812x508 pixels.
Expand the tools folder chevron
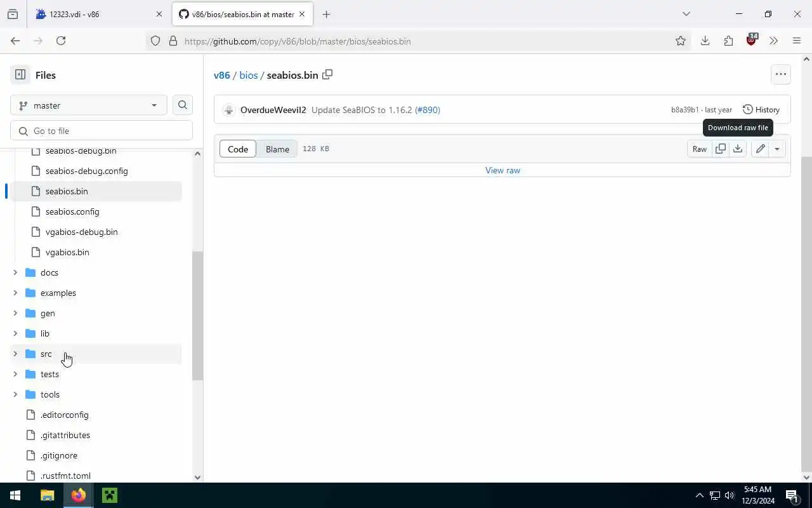pos(15,394)
